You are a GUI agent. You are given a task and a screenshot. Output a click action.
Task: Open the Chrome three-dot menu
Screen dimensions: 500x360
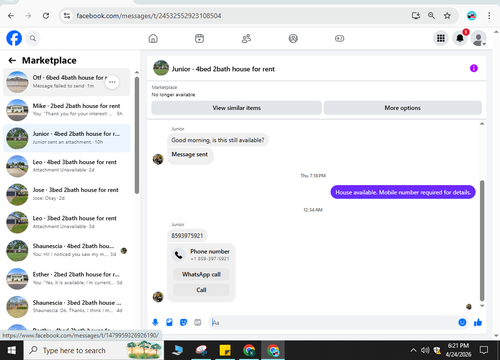tap(489, 16)
